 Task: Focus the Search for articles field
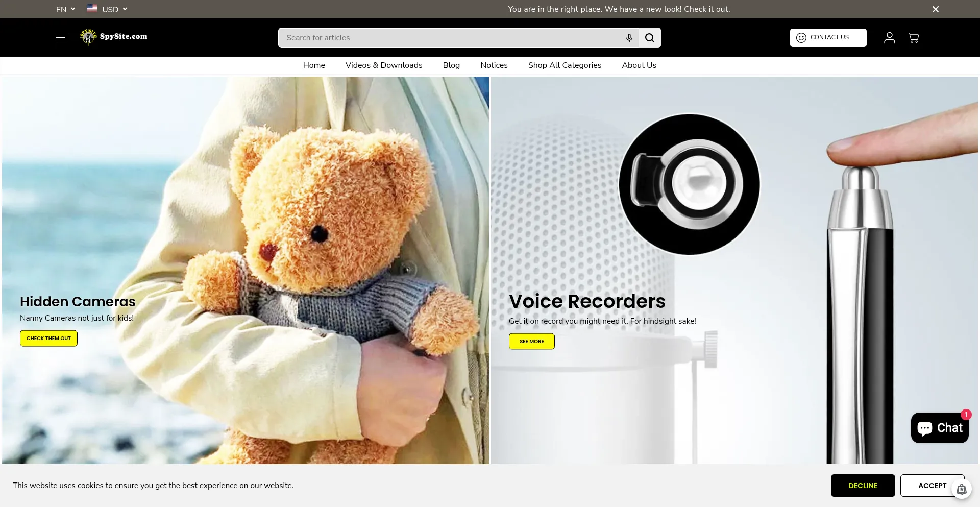click(449, 38)
